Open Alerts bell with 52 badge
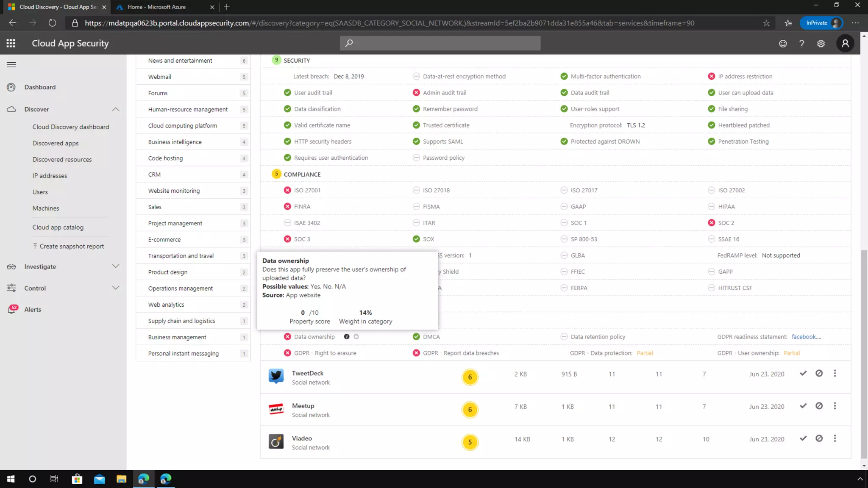 [x=12, y=310]
